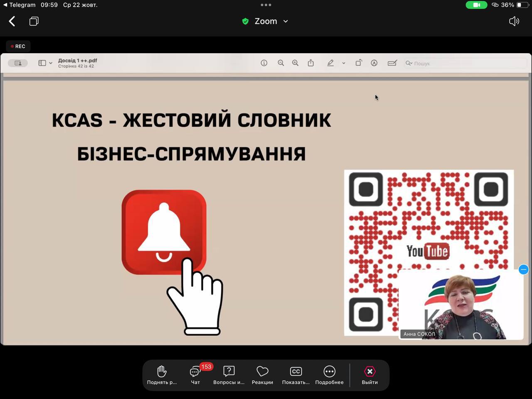
Task: Toggle the speaker audio output icon
Action: click(x=514, y=21)
